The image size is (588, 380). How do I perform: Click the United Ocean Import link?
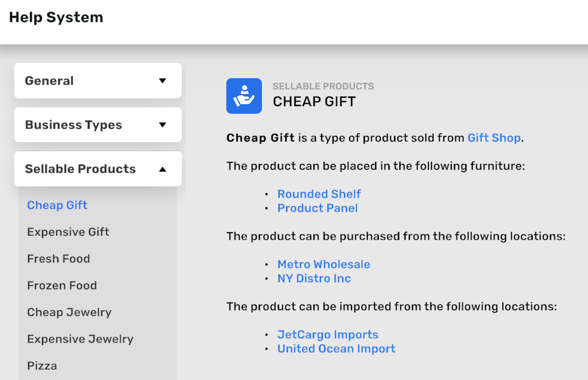click(x=336, y=349)
